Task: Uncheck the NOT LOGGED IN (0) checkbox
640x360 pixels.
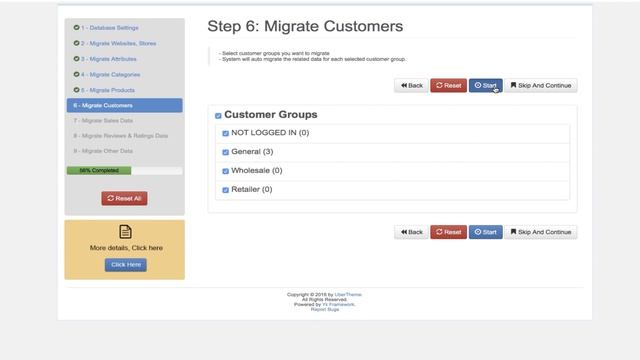Action: pyautogui.click(x=225, y=133)
